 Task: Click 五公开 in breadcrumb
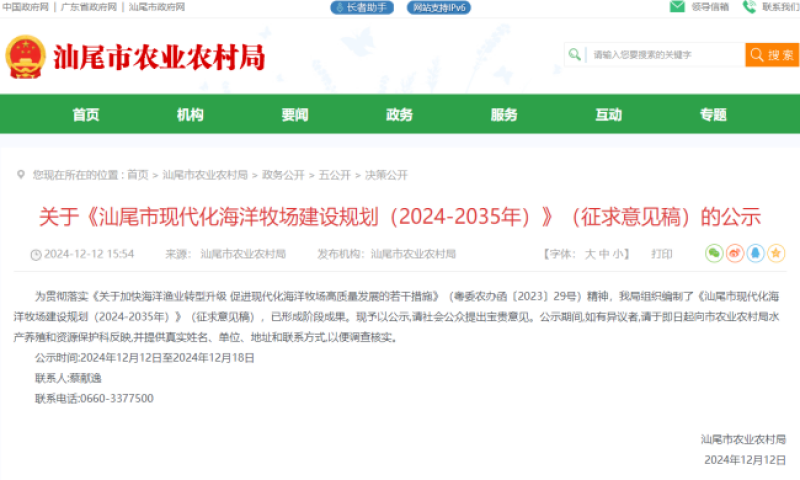[335, 175]
